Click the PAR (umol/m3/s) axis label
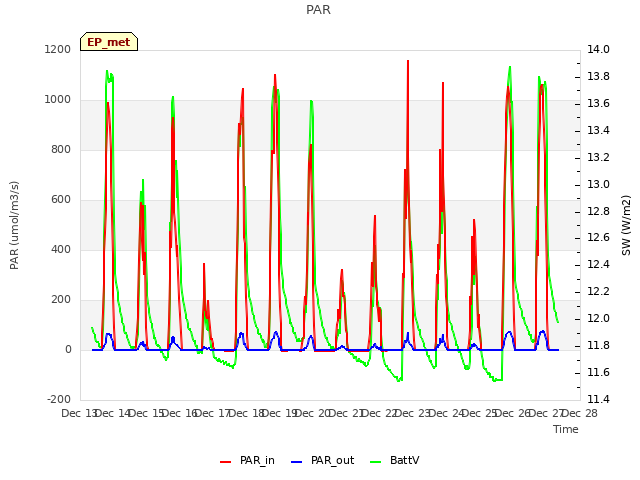This screenshot has height=480, width=640. click(x=14, y=225)
